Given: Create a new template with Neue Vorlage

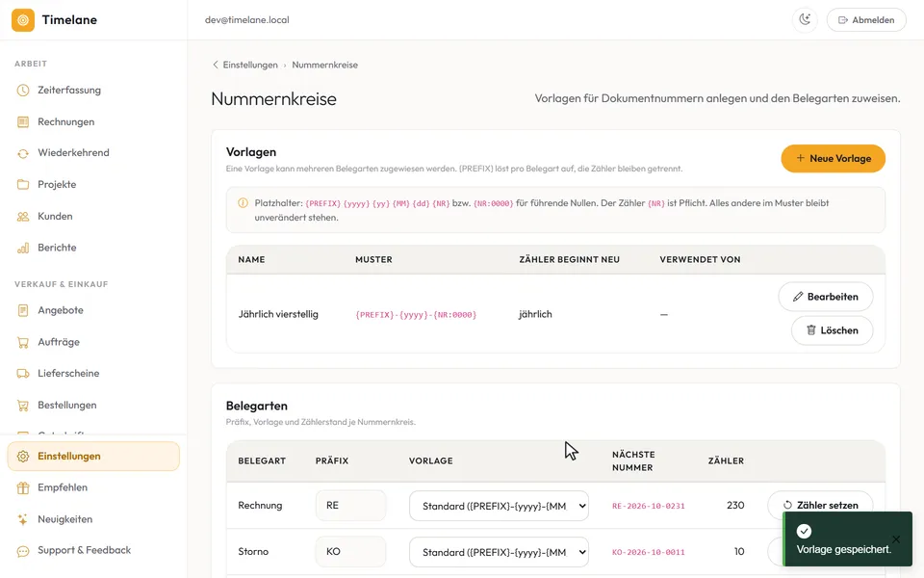Looking at the screenshot, I should click(x=833, y=159).
